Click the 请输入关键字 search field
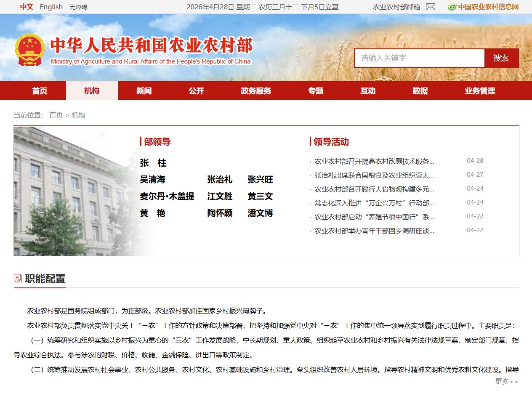532x396 pixels. (419, 58)
